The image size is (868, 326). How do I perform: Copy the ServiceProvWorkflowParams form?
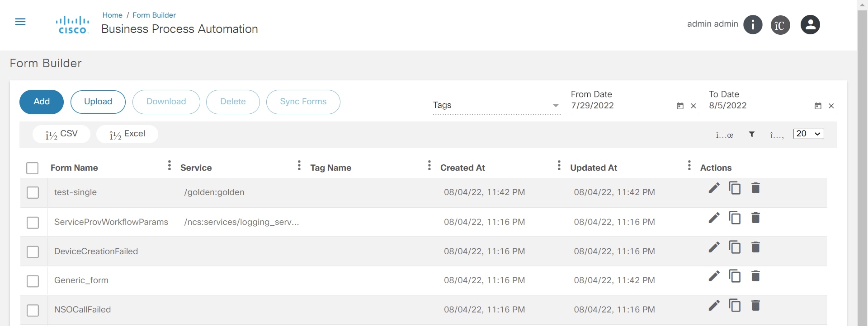click(x=735, y=218)
